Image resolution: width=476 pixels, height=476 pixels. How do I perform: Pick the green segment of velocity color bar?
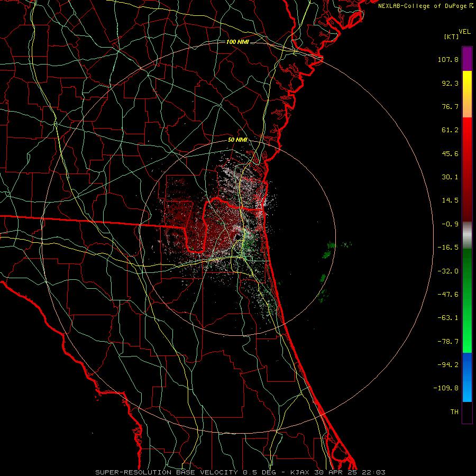tap(467, 300)
